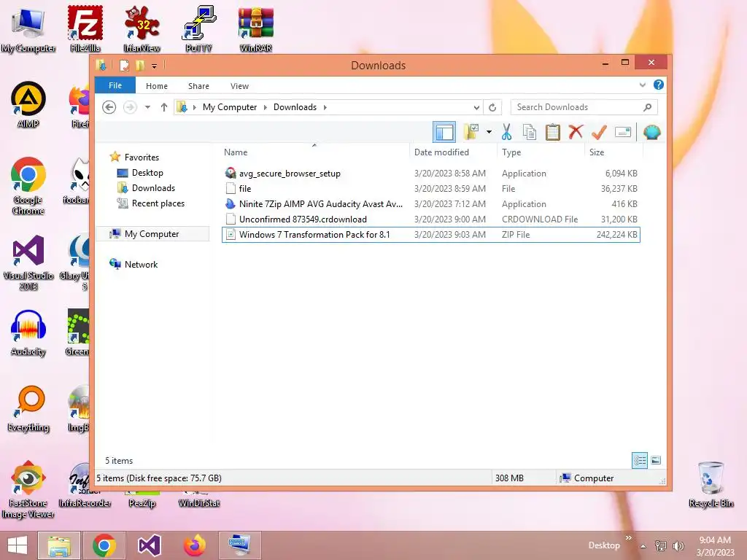Open the My Computer desktop icon

(28, 29)
